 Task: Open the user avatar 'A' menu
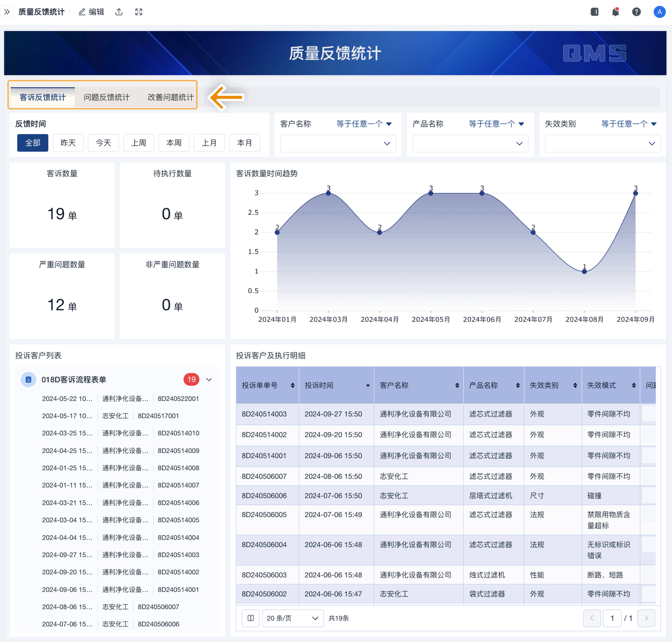pyautogui.click(x=659, y=12)
